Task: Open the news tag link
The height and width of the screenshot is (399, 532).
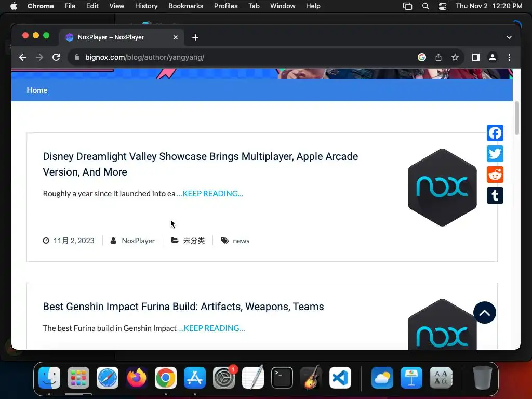Action: pyautogui.click(x=241, y=241)
